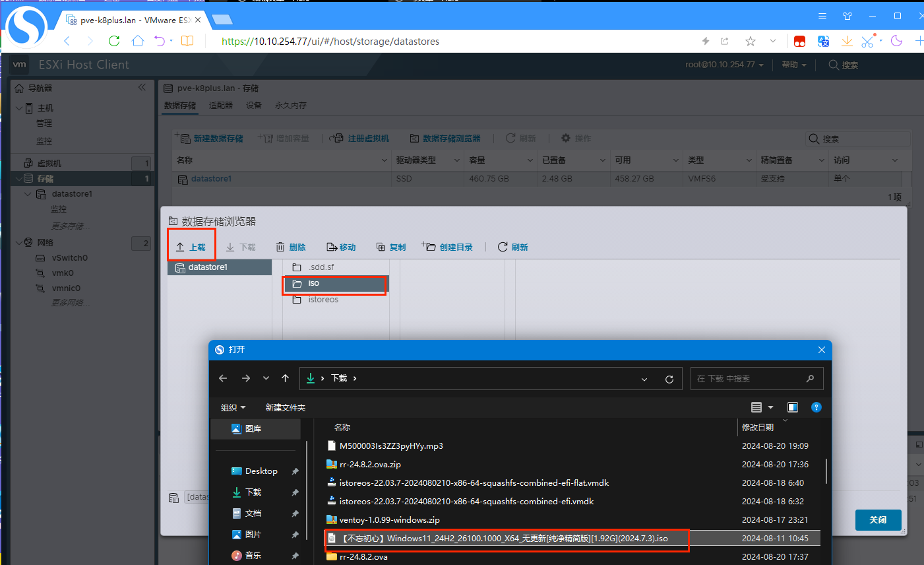Viewport: 924px width, 565px height.
Task: Toggle preview pane icon in Open dialog
Action: click(793, 407)
